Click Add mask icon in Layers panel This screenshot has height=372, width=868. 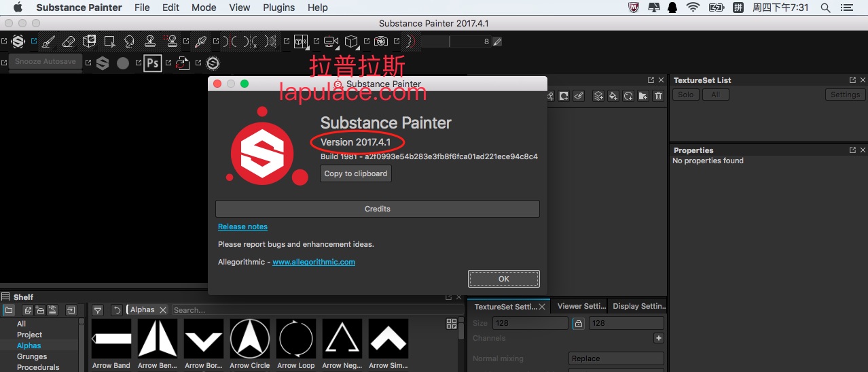tap(564, 96)
